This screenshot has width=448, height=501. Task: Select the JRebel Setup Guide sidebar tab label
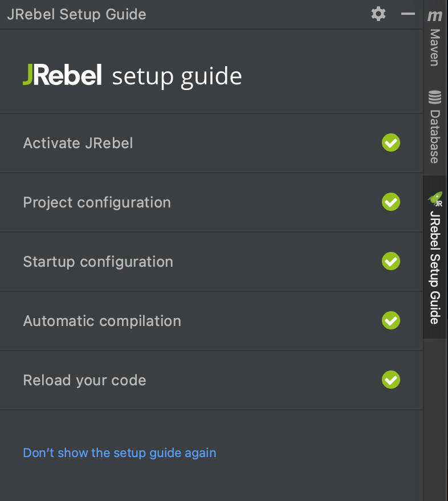[435, 268]
